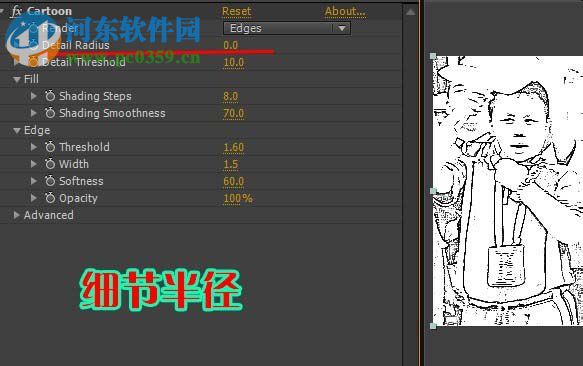Viewport: 583px width, 366px height.
Task: Select the Shading Smoothness label
Action: pos(112,113)
